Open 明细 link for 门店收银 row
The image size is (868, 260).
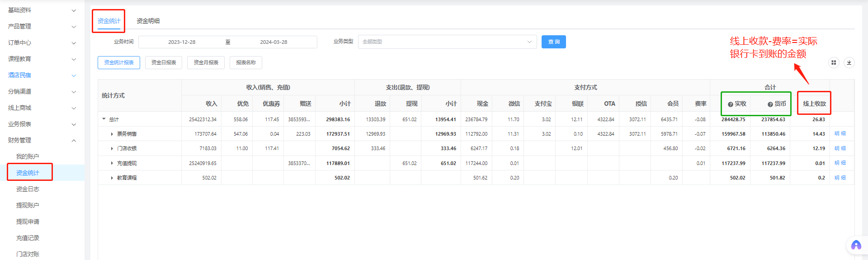point(840,148)
